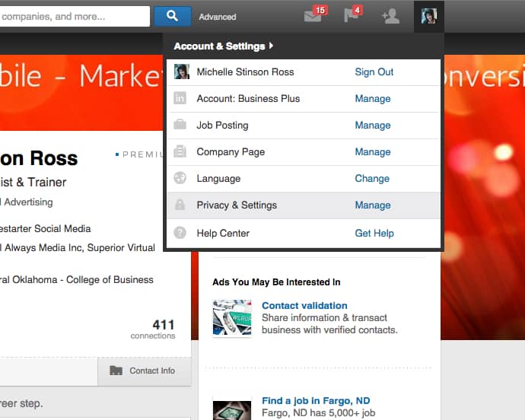Click the LinkedIn icon beside Account: Business Plus
The width and height of the screenshot is (525, 420).
tap(180, 98)
